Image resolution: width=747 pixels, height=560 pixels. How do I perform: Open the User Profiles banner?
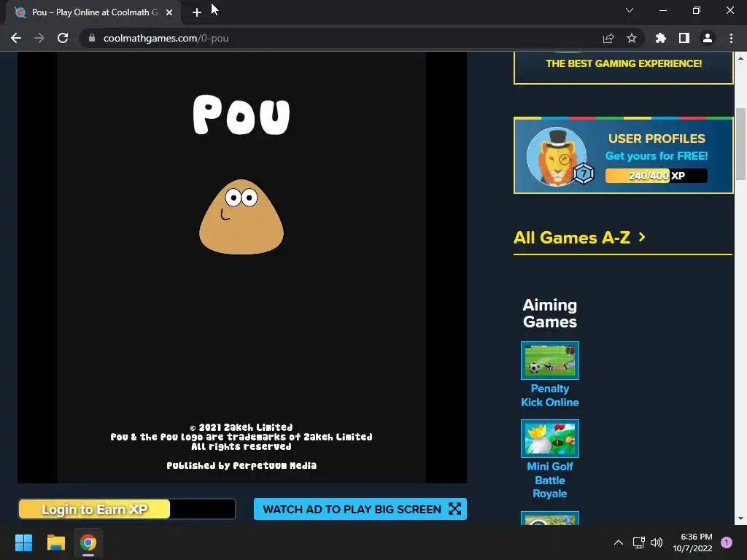pos(623,156)
